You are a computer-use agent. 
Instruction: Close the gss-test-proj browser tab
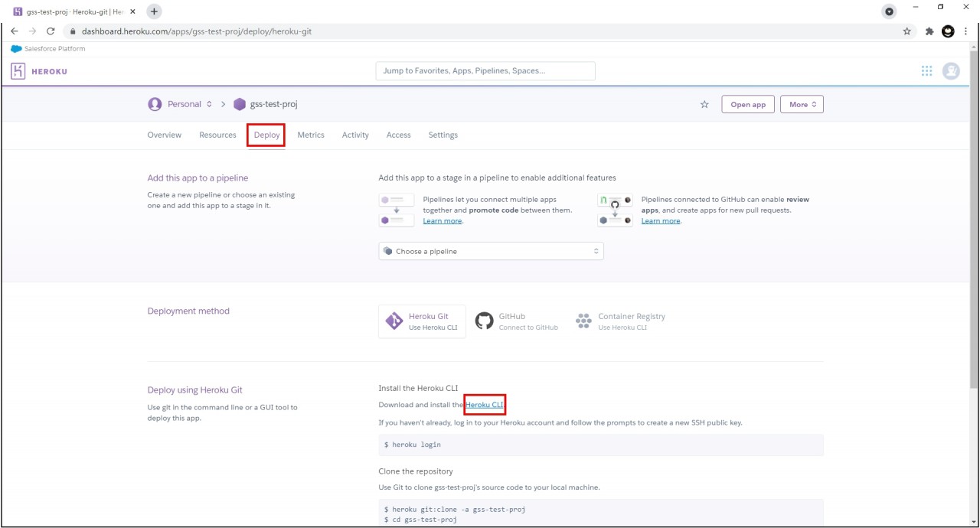(x=132, y=11)
